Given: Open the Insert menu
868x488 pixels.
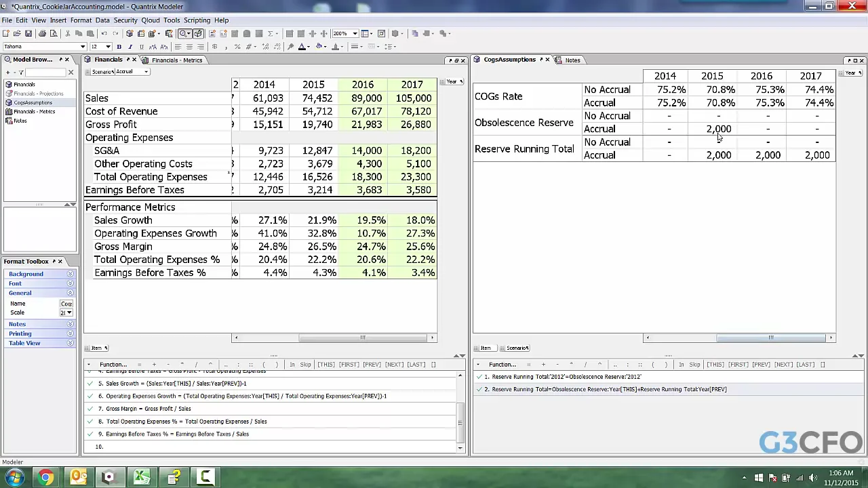Looking at the screenshot, I should tap(58, 20).
